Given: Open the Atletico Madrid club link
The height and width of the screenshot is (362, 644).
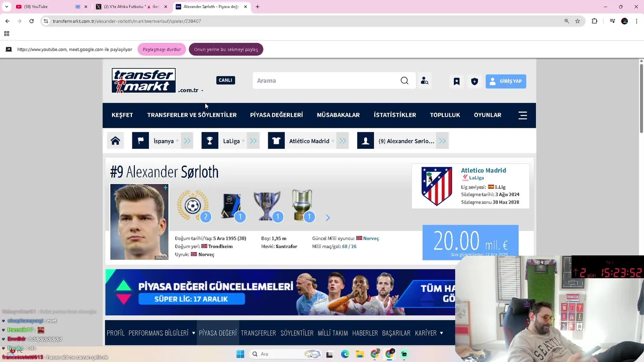Looking at the screenshot, I should click(484, 170).
